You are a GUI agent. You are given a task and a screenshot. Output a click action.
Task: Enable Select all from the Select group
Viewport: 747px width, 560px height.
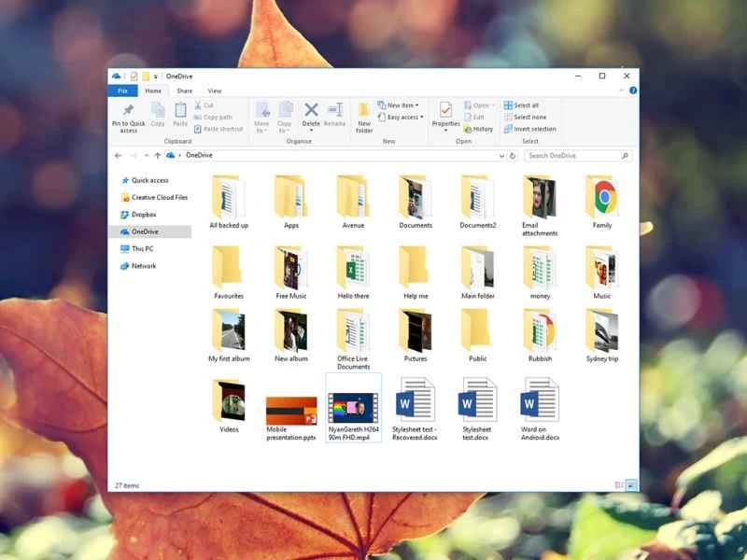pos(526,105)
